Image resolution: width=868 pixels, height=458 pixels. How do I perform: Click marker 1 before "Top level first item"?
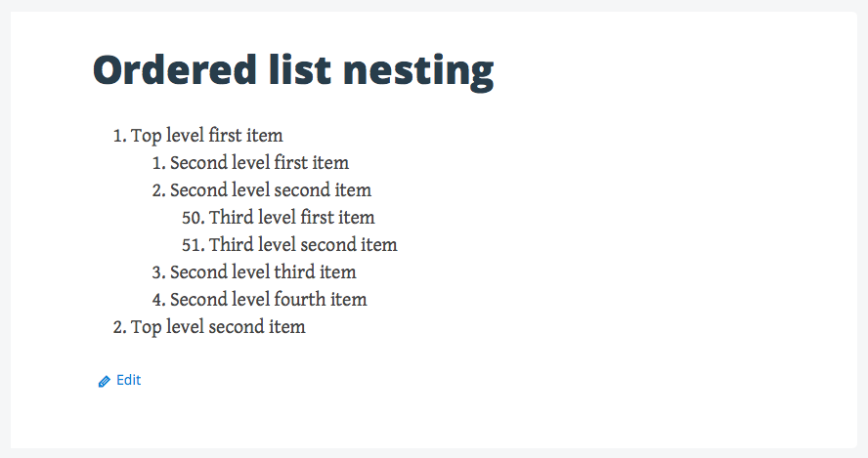(x=119, y=136)
